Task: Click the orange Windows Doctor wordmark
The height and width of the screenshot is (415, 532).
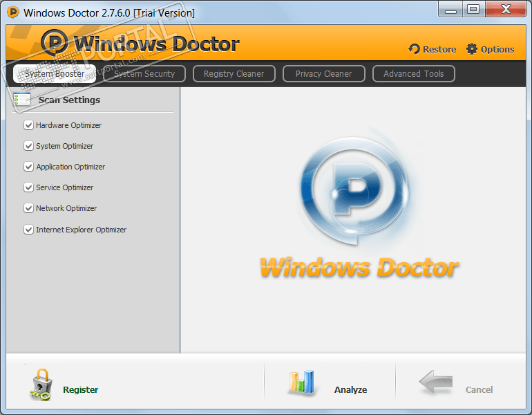Action: (360, 268)
